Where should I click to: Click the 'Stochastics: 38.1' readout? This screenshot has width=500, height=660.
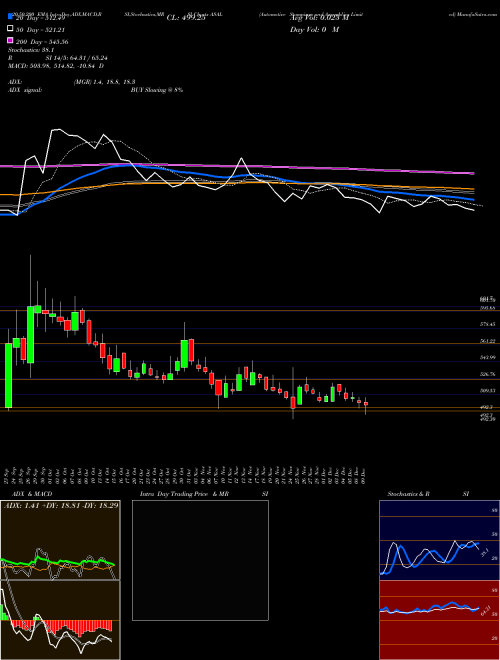tap(31, 50)
